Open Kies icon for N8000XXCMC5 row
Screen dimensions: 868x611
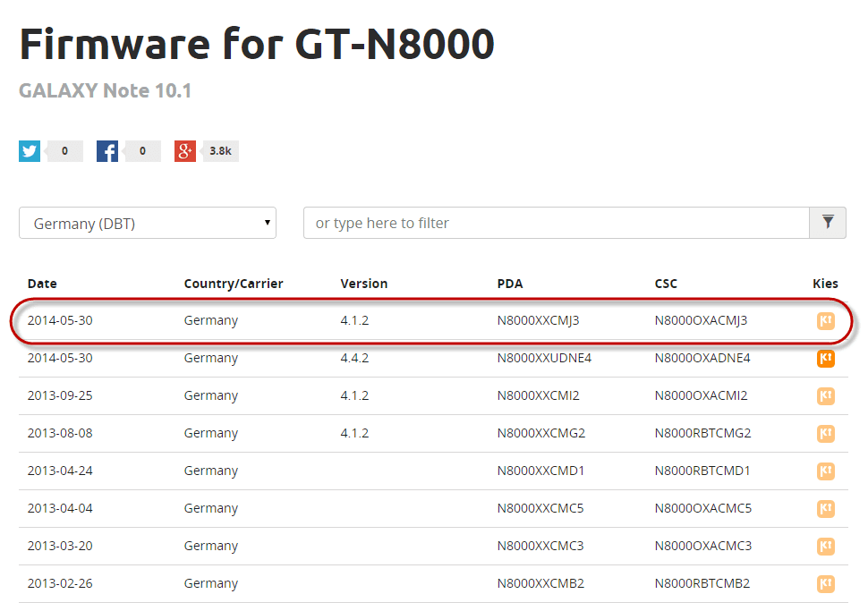pos(825,509)
